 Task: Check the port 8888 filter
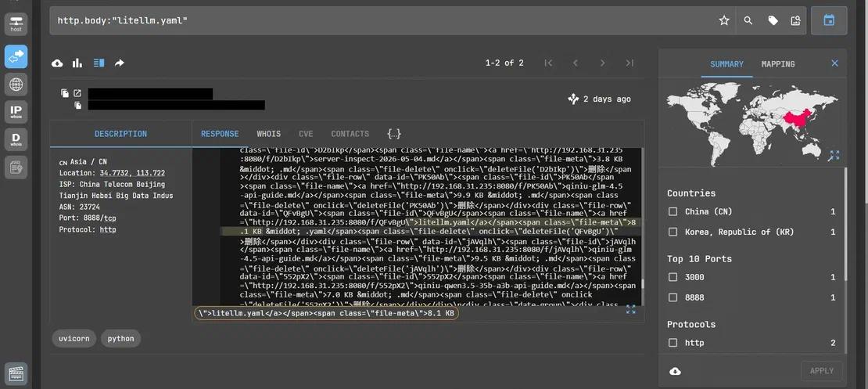point(673,297)
